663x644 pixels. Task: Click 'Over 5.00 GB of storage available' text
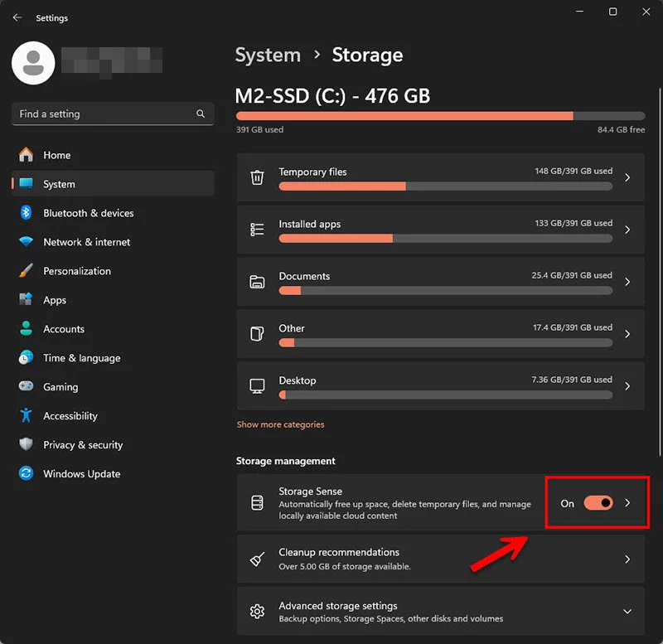(345, 566)
